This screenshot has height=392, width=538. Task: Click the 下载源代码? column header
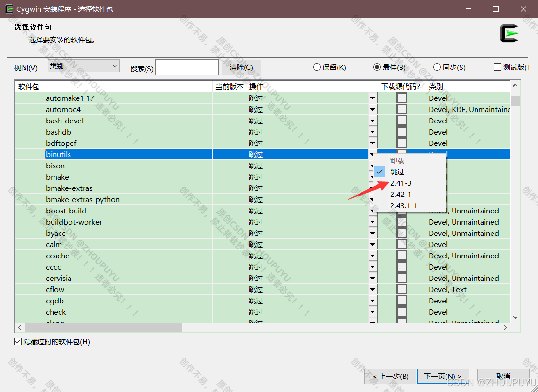[402, 87]
